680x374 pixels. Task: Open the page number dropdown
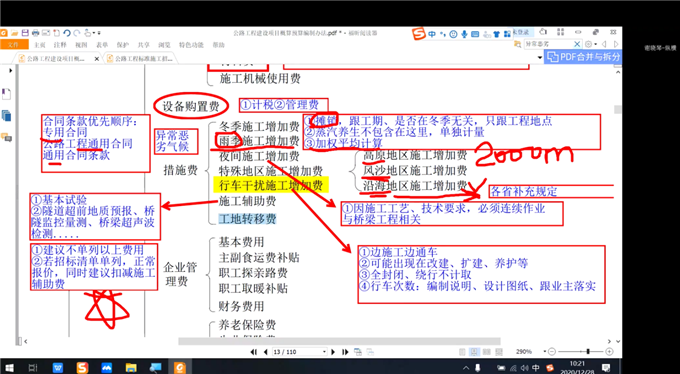click(324, 352)
